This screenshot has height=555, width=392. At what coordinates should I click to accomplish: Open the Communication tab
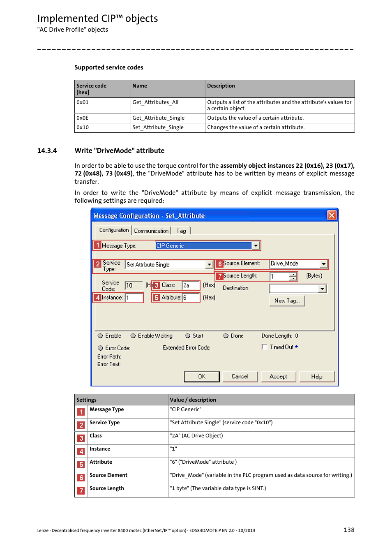(x=151, y=231)
